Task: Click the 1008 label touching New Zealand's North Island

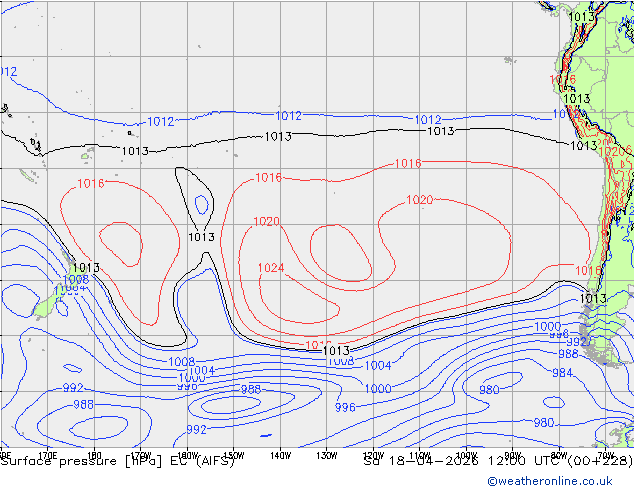Action: click(76, 279)
